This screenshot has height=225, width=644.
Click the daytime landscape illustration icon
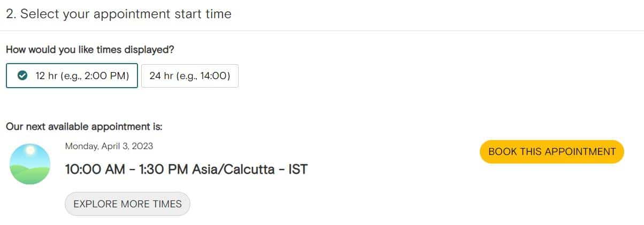(x=30, y=164)
